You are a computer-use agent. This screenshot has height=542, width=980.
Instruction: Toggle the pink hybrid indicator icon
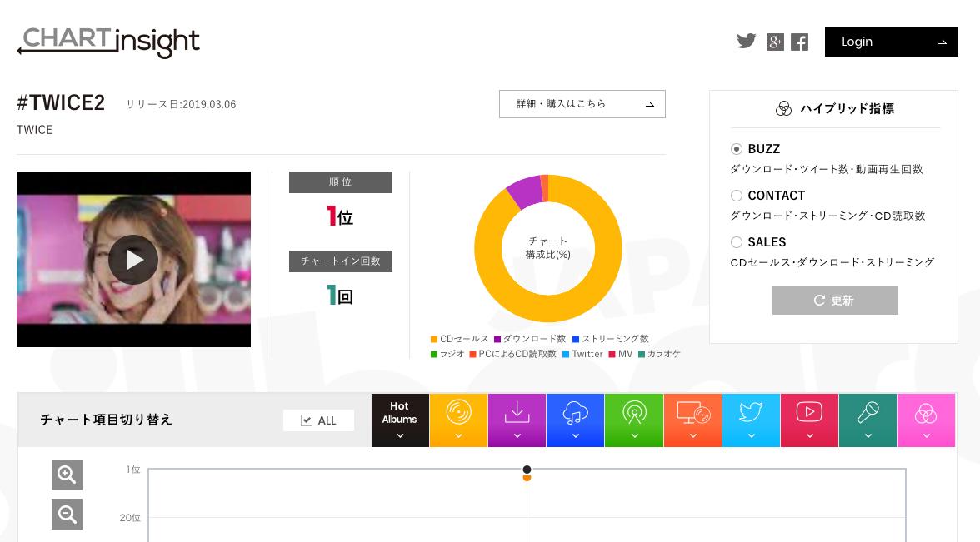point(927,420)
